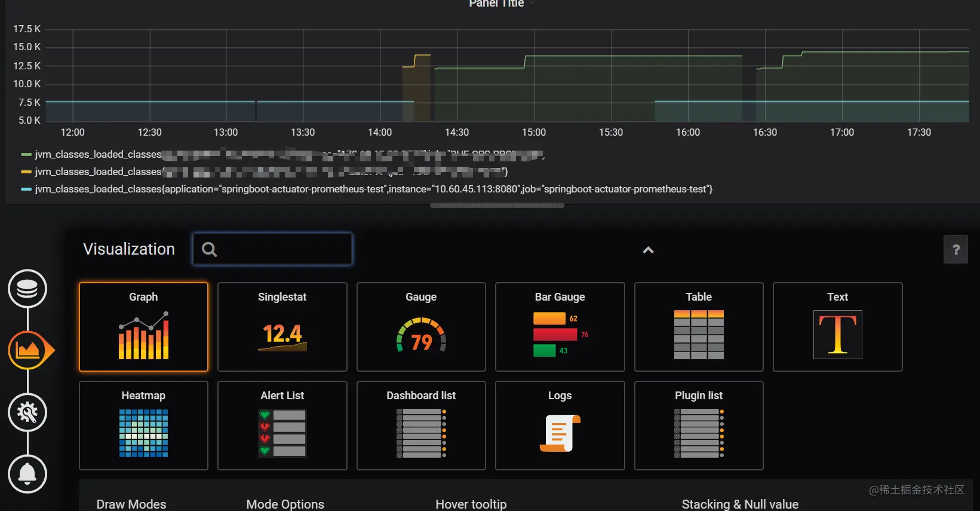Image resolution: width=980 pixels, height=511 pixels.
Task: Choose the Dashboard list visualization
Action: (421, 426)
